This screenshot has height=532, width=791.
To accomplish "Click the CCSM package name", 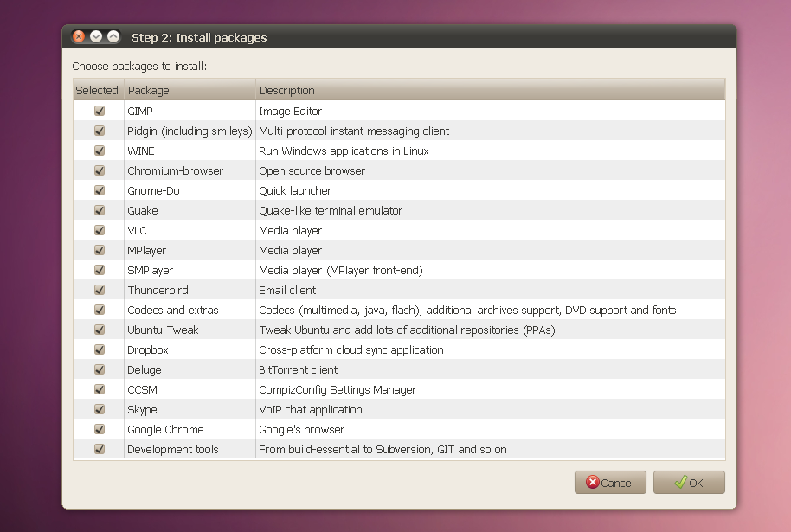I will 142,390.
